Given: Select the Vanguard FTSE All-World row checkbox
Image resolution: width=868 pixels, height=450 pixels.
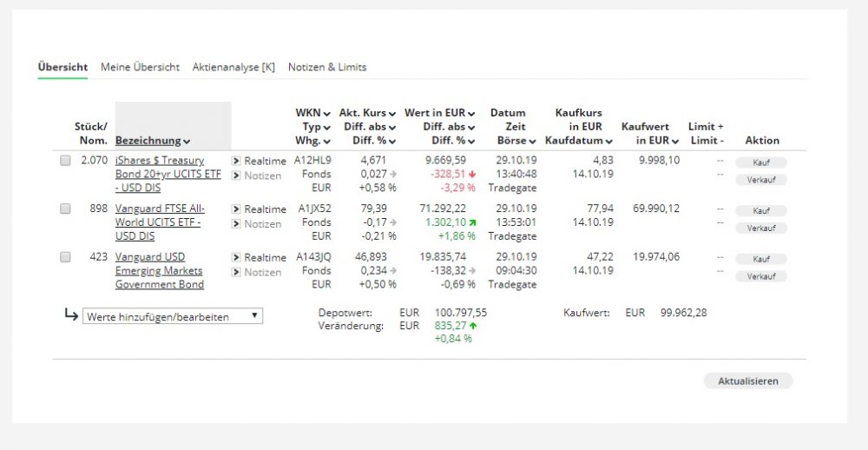Looking at the screenshot, I should coord(65,209).
